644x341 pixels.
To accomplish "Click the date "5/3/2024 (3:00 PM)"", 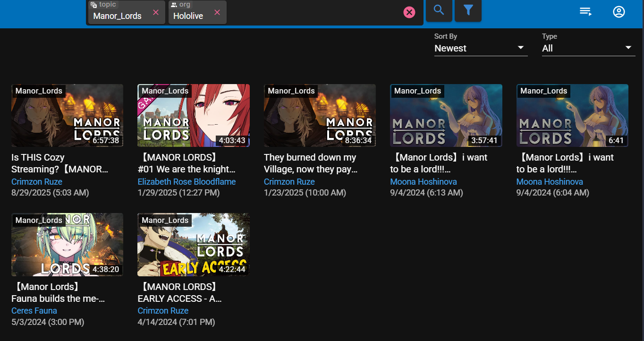I will [48, 322].
